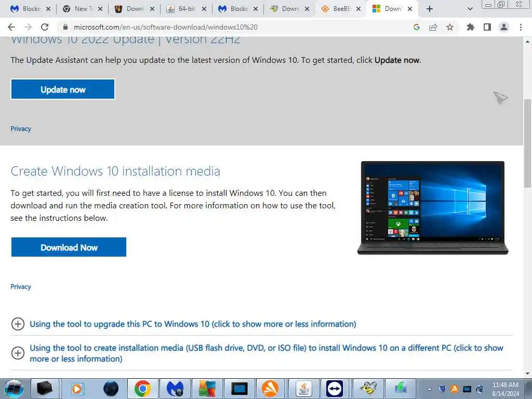The height and width of the screenshot is (399, 532).
Task: Switch to the 64-bit Java tab
Action: pos(182,9)
